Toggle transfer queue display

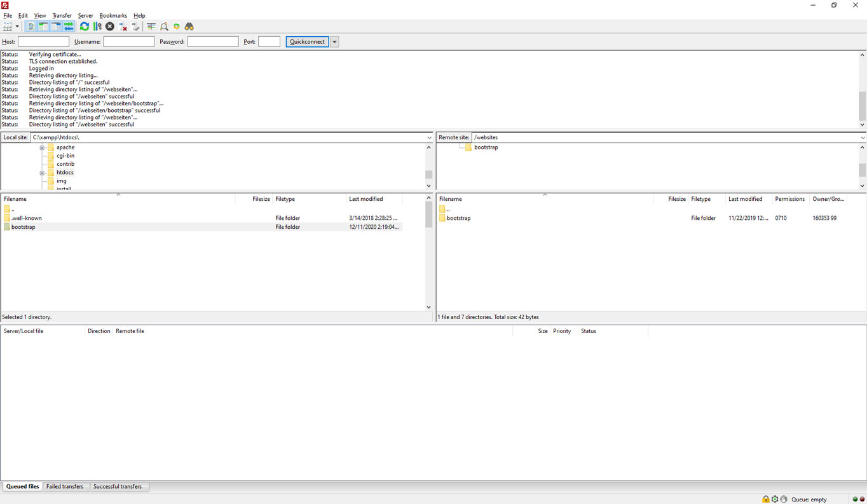coord(69,27)
